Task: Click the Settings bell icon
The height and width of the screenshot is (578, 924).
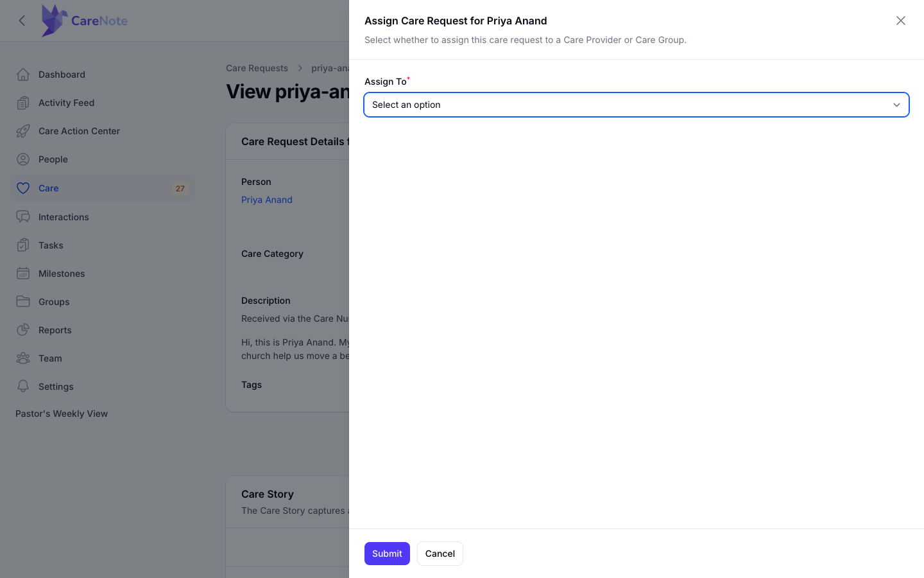Action: click(23, 387)
